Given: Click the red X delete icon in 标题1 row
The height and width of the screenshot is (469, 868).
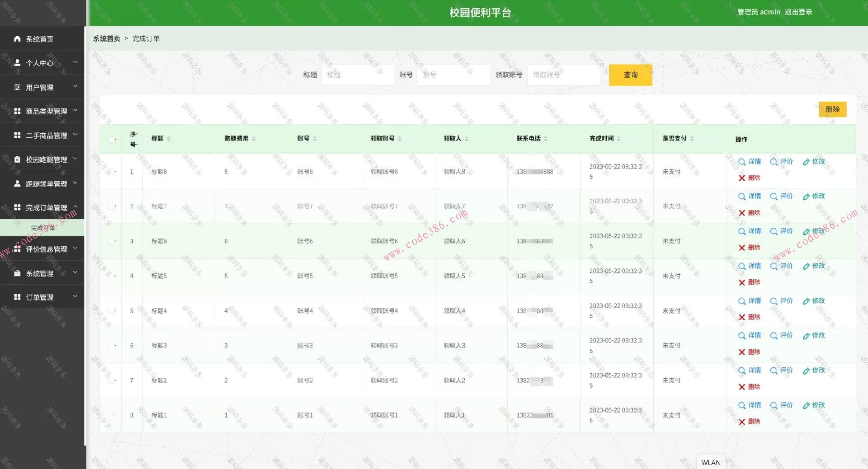Looking at the screenshot, I should click(742, 422).
